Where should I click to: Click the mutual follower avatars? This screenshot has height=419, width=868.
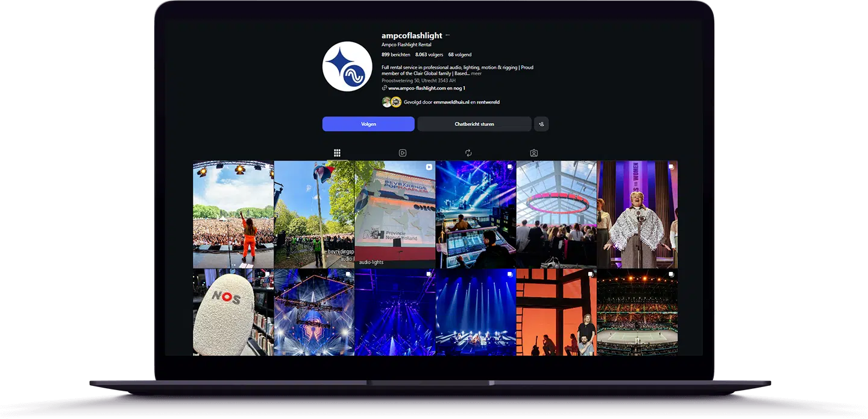pyautogui.click(x=392, y=102)
